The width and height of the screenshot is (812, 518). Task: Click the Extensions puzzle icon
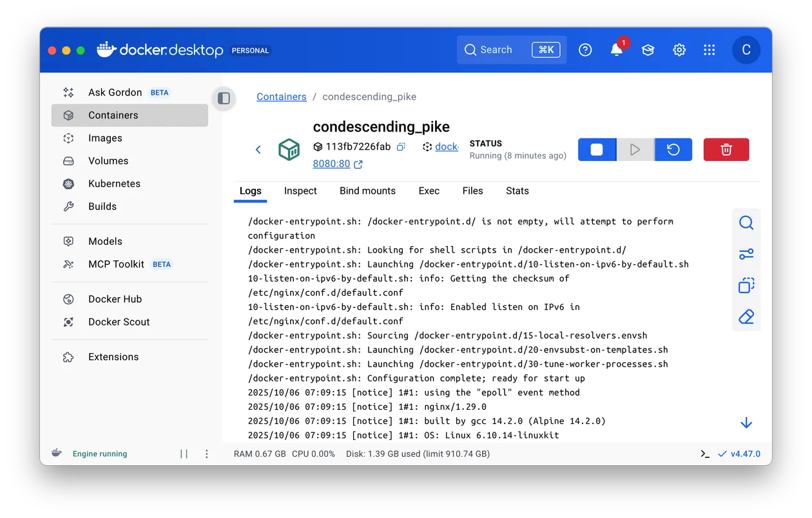click(68, 356)
